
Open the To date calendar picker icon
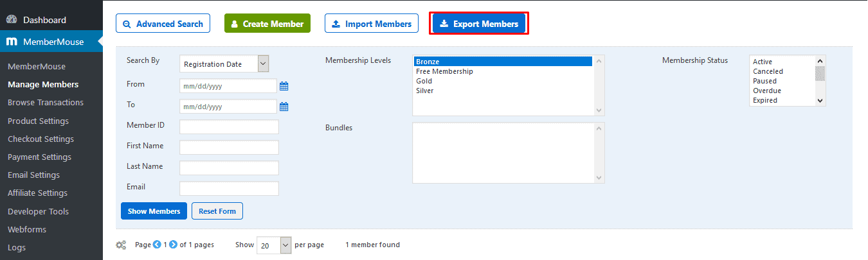click(x=284, y=107)
